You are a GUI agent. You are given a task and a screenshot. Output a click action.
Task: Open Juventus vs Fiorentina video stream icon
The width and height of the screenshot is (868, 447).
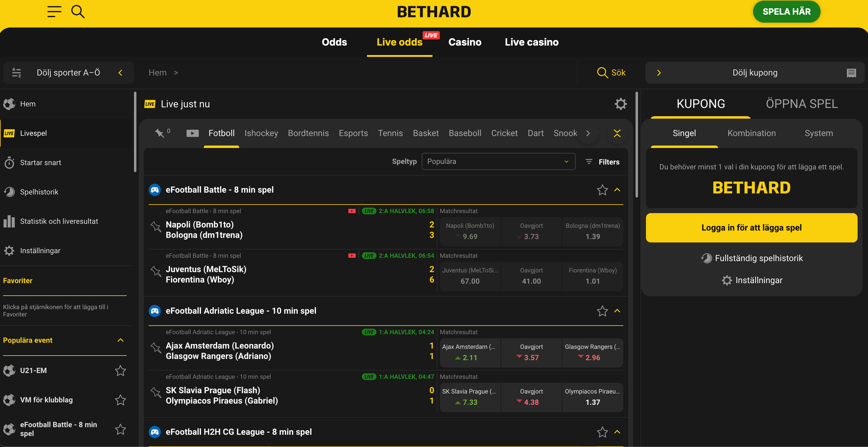[x=352, y=256]
